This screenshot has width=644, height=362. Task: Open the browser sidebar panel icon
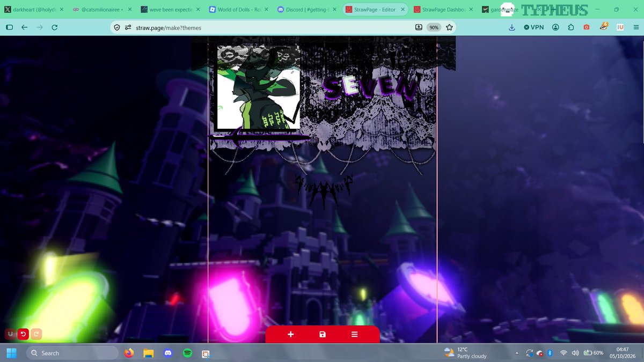click(x=9, y=27)
